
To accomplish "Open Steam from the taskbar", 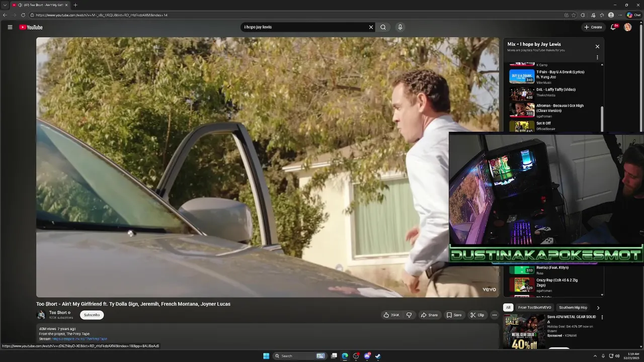I will pos(378,356).
